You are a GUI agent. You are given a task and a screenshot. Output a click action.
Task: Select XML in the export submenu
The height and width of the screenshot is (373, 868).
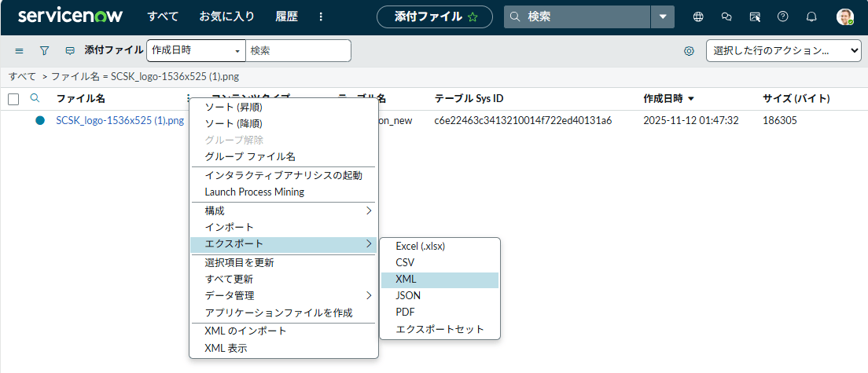pyautogui.click(x=439, y=280)
